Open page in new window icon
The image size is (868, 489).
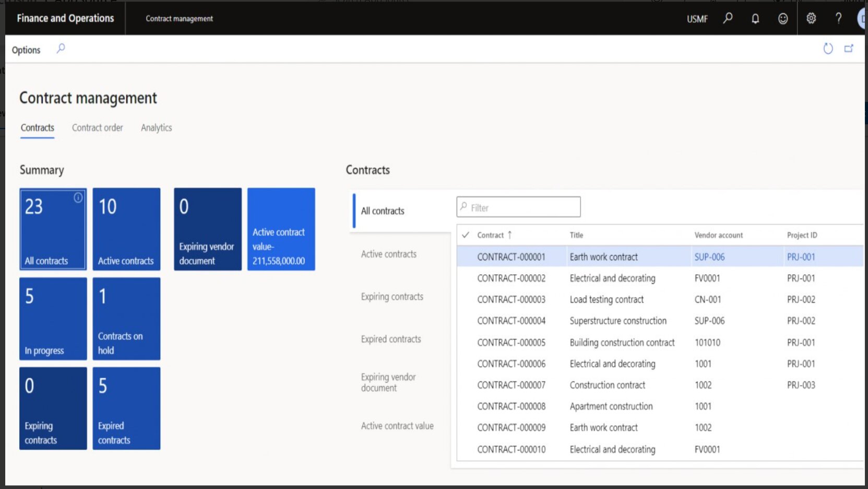[x=849, y=49]
